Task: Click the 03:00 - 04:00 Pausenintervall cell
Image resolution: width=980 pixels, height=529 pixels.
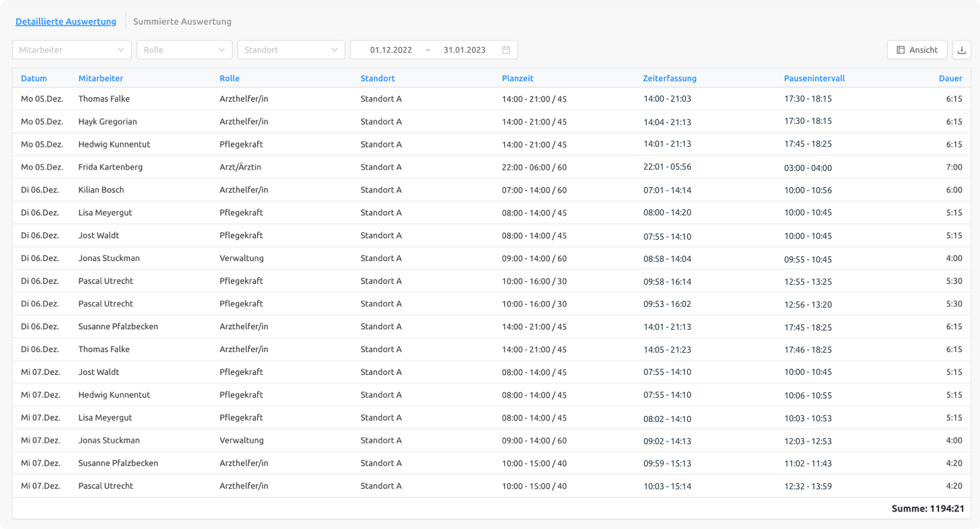Action: [808, 168]
